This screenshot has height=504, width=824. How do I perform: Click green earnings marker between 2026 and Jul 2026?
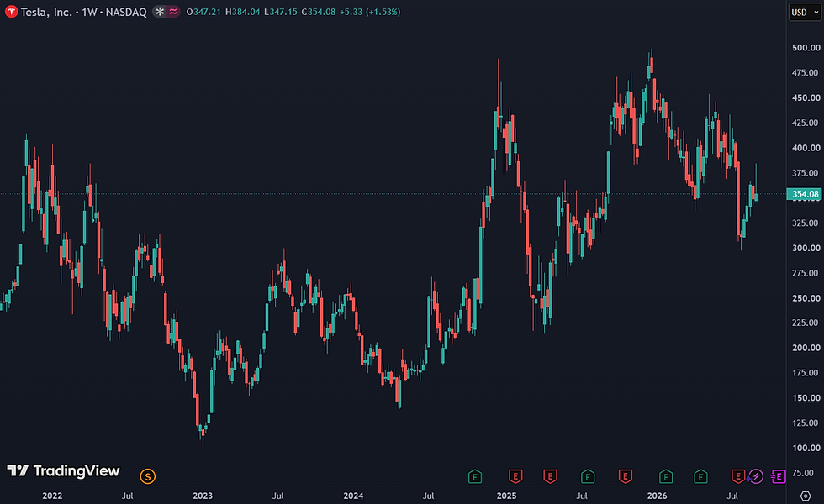[700, 477]
